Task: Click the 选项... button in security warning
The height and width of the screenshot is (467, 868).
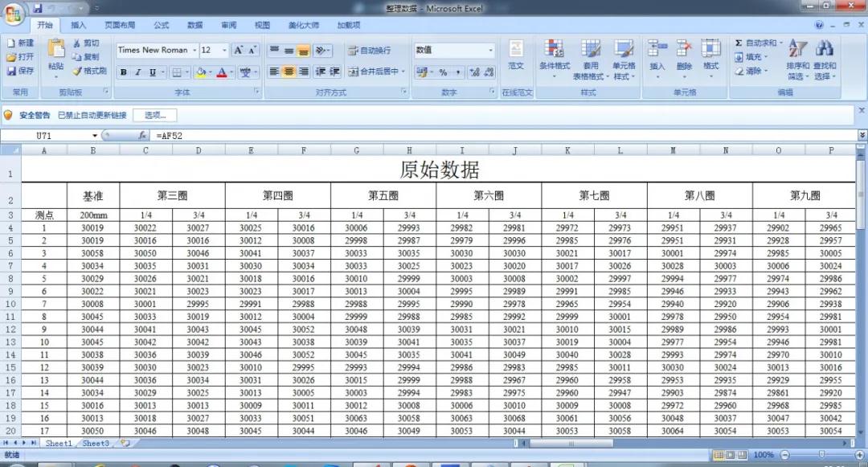Action: click(154, 115)
